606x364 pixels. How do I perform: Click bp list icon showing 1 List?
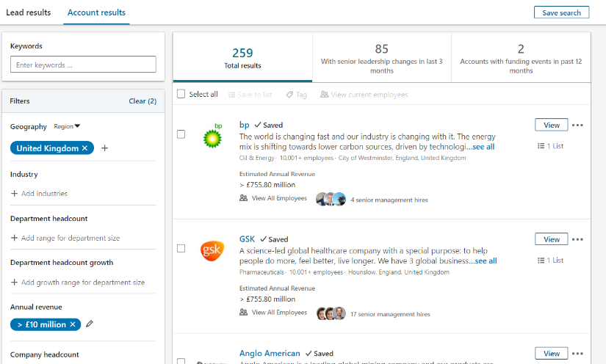(x=541, y=146)
